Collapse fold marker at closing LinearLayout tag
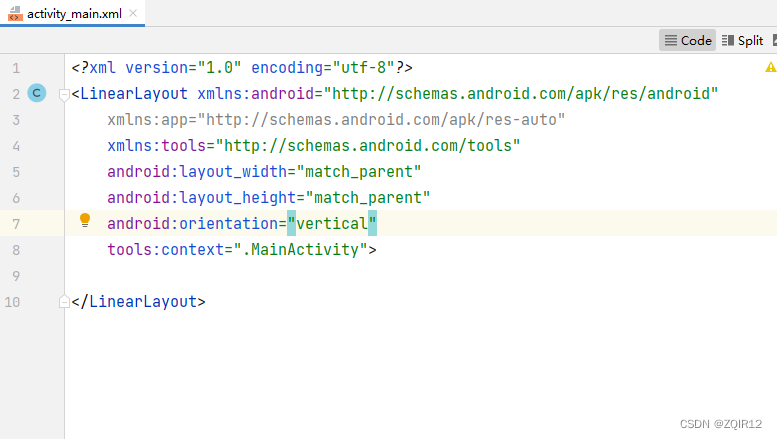 click(64, 301)
